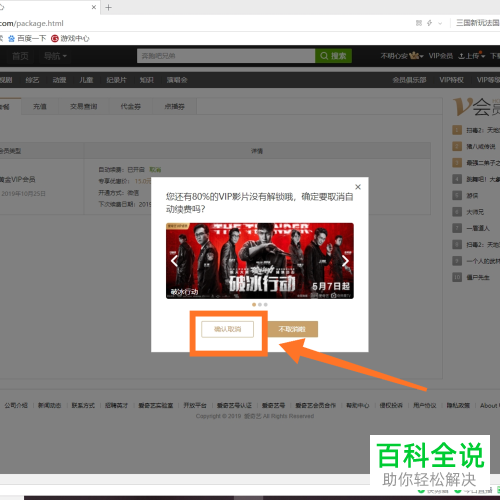The image size is (500, 500).
Task: Open the VIP会员 link in the header
Action: (441, 56)
